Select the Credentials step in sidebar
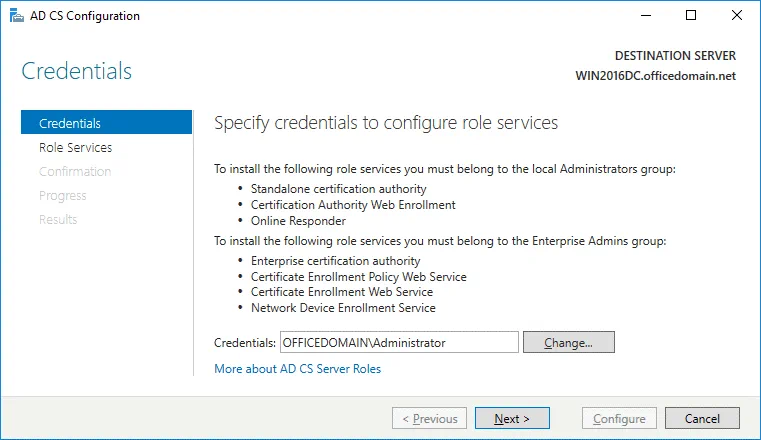The height and width of the screenshot is (440, 761). pos(106,123)
